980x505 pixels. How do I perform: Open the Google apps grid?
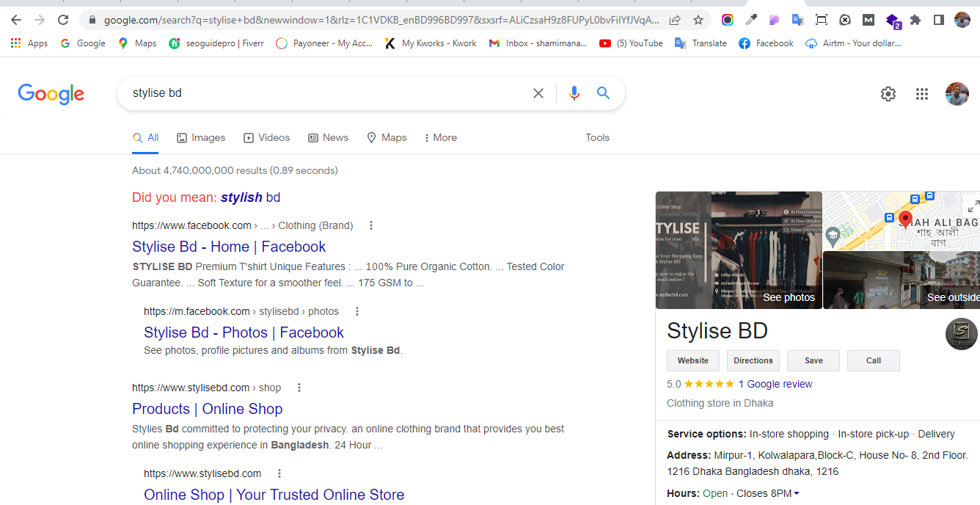pos(922,94)
